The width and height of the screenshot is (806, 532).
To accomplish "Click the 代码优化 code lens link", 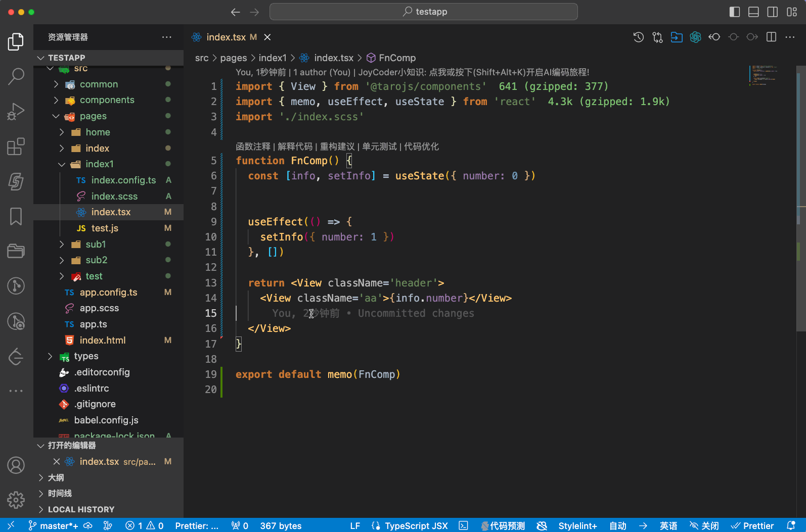I will [421, 147].
